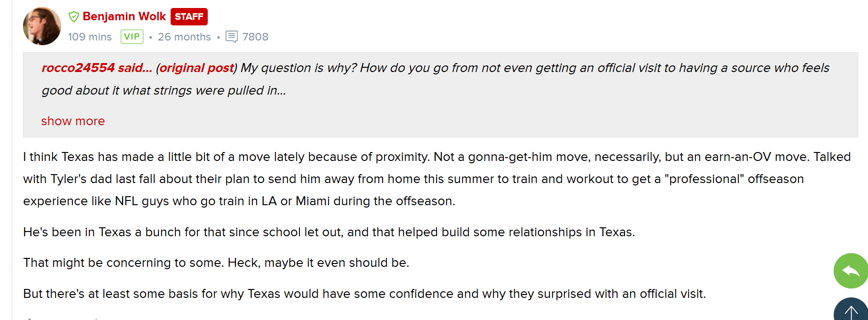Click the line "That might be concerning to some"

[x=216, y=263]
